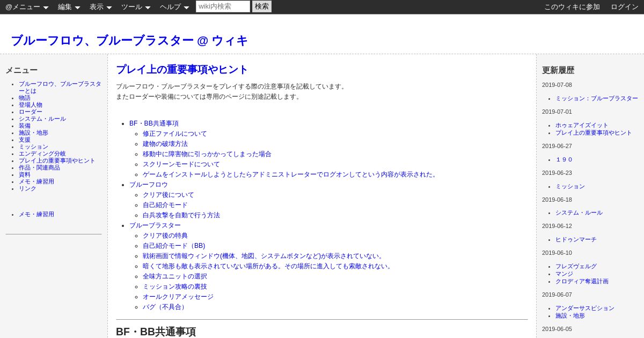Screen dimensions: 644x338
Task: Open sidebar link ローダー
Action: pos(31,112)
